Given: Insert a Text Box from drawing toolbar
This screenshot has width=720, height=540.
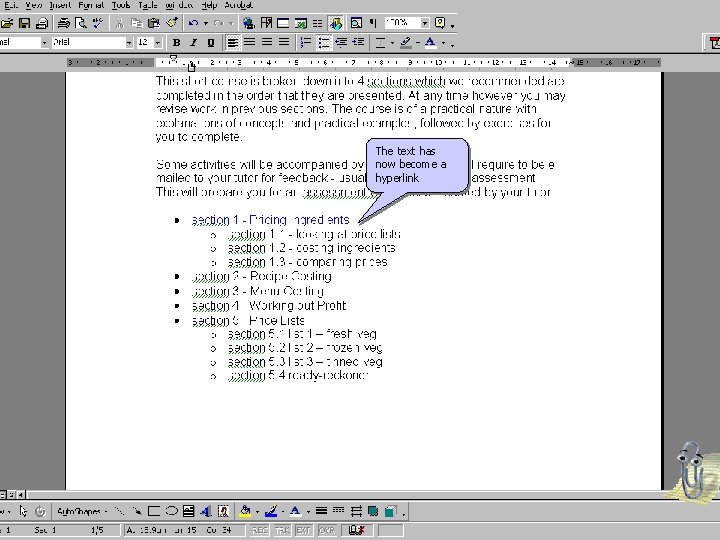Looking at the screenshot, I should (188, 511).
